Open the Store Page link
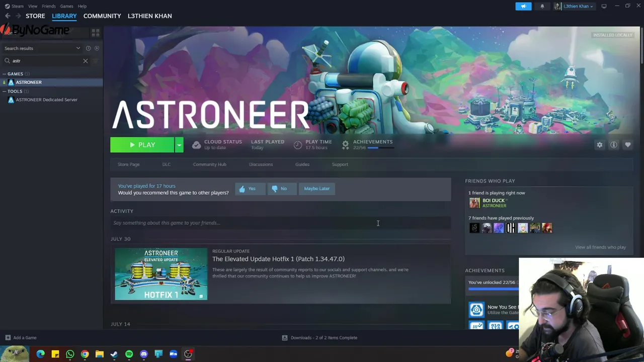The height and width of the screenshot is (362, 644). tap(129, 164)
